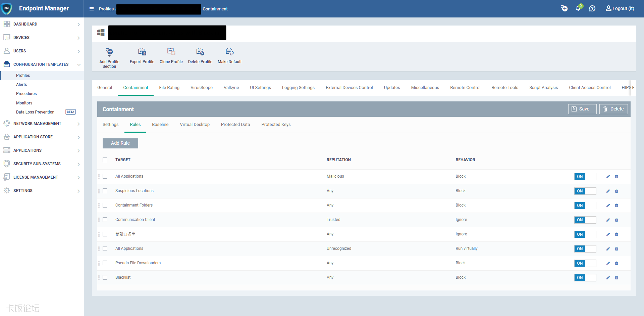The width and height of the screenshot is (644, 316).
Task: Delete the Communication Client rule
Action: click(616, 220)
